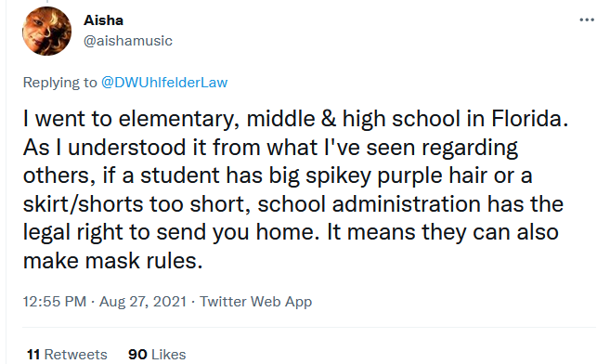Click the Aug 27, 2021 date

[143, 302]
